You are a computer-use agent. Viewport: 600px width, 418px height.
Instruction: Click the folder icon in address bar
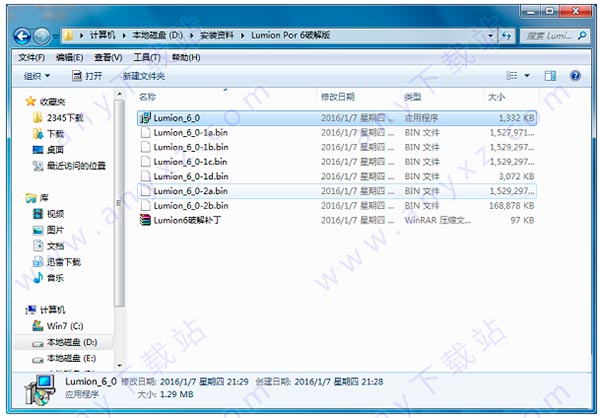point(68,36)
